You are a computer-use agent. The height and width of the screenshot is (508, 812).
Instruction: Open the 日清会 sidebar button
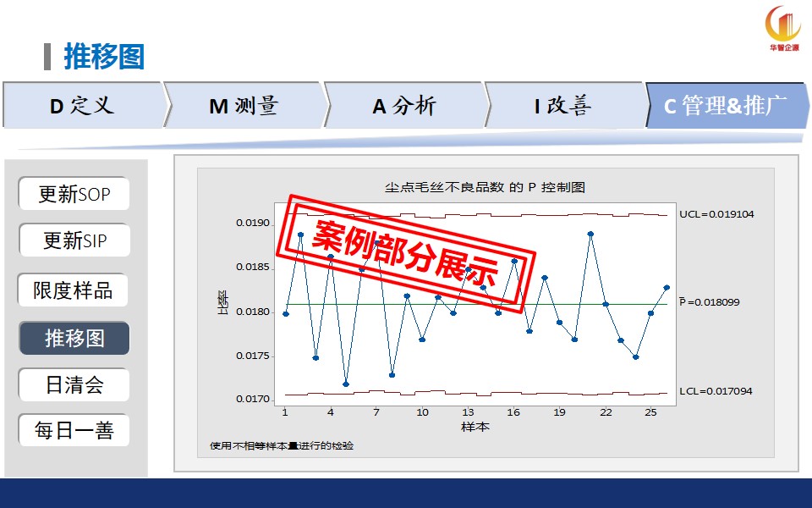[74, 385]
